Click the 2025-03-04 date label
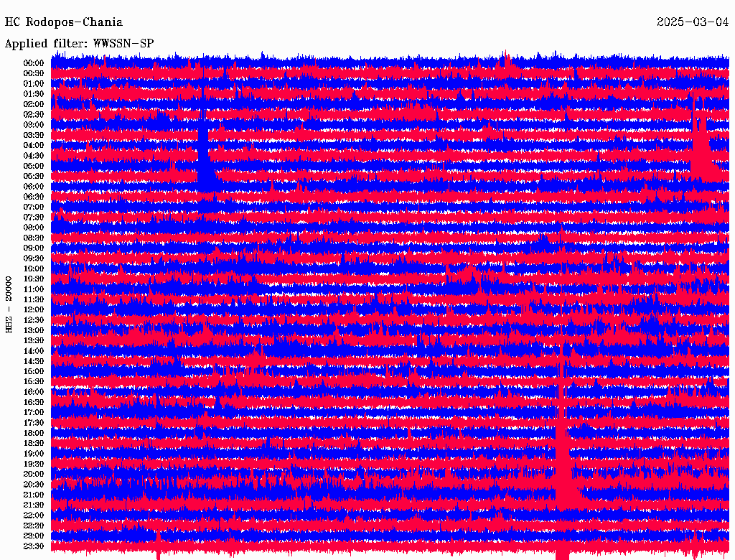This screenshot has height=560, width=735. (x=693, y=23)
